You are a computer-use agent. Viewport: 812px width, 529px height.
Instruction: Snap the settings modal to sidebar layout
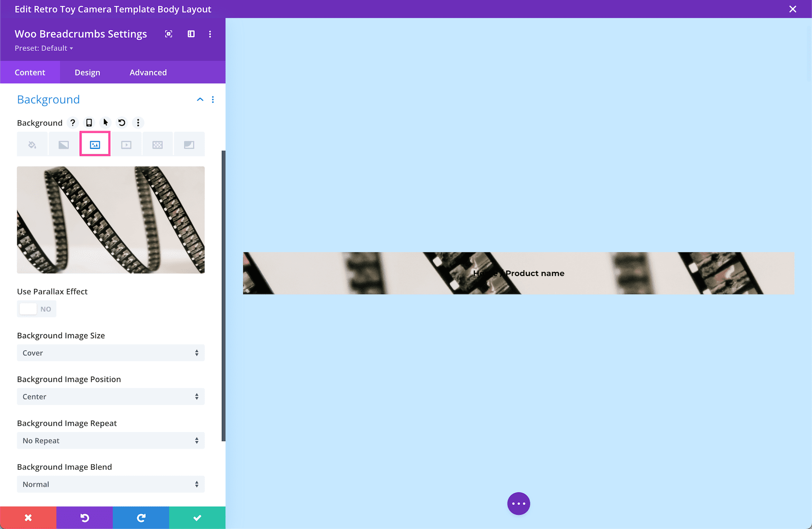[x=191, y=34]
